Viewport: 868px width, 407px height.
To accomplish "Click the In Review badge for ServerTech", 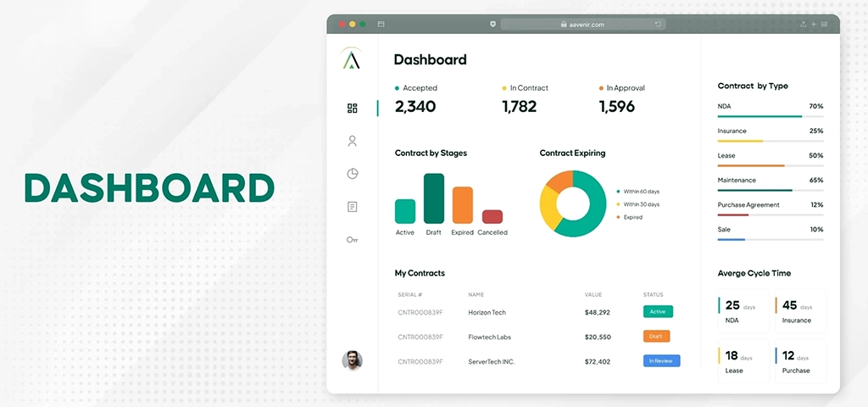I will coord(661,361).
